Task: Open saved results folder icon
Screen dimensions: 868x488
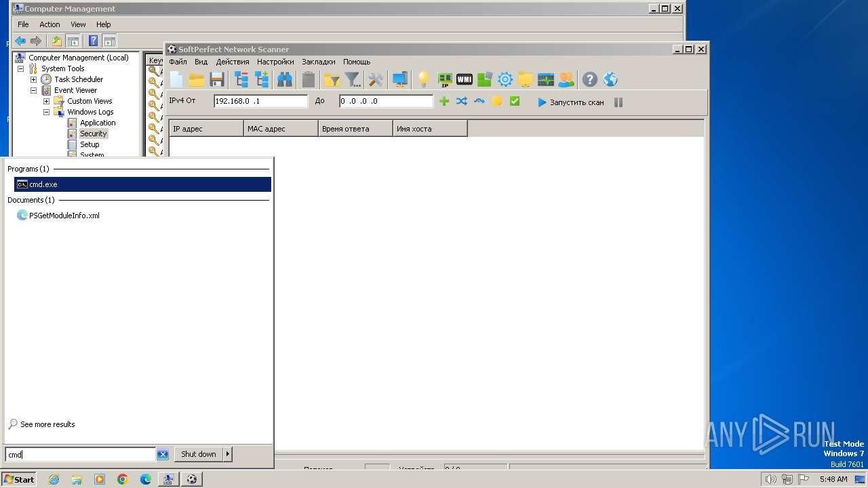Action: [x=197, y=80]
